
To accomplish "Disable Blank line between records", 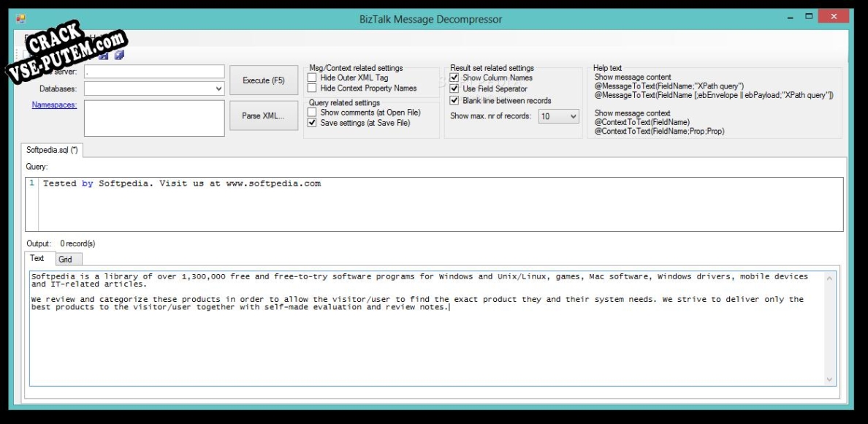I will click(x=454, y=101).
